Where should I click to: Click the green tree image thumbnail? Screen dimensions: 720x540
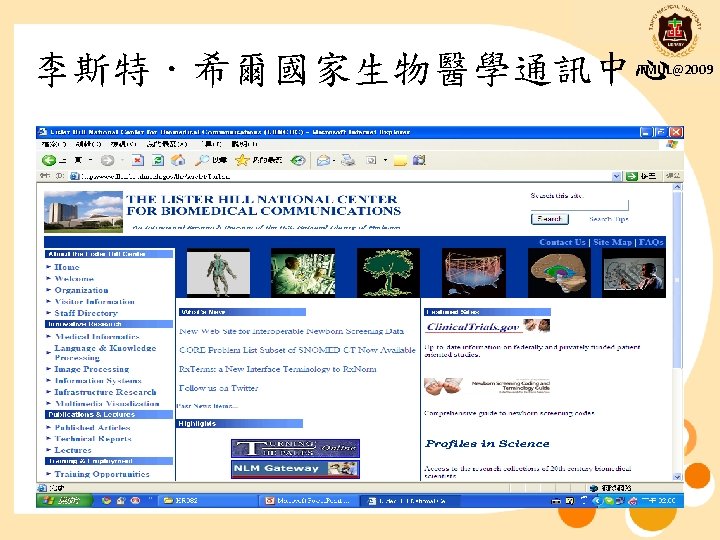tap(388, 273)
